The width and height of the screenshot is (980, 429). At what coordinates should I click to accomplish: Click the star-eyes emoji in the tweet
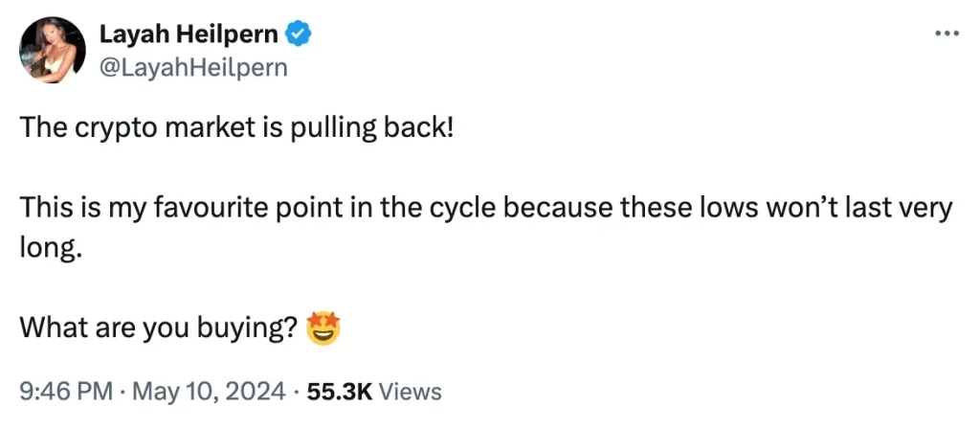tap(323, 328)
